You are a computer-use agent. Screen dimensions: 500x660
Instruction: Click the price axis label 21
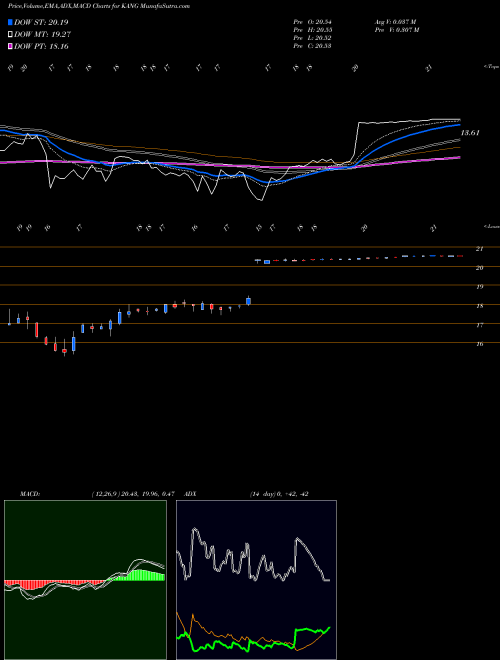(479, 249)
